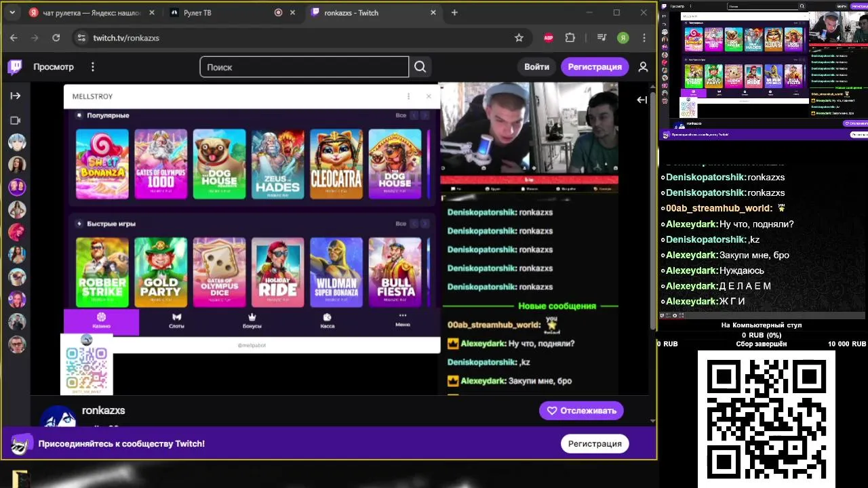Open the bottommost channel avatar in the sidebar
The height and width of the screenshot is (488, 868).
(17, 344)
